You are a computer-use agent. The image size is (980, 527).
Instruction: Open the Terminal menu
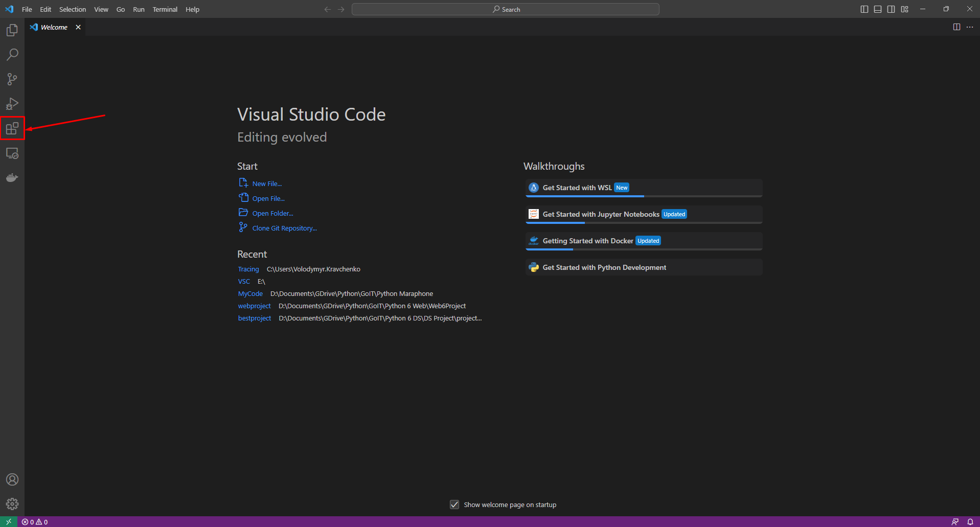(x=165, y=9)
